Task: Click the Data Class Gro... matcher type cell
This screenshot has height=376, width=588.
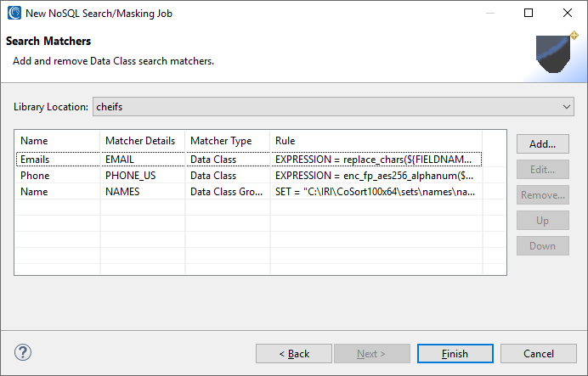Action: click(x=227, y=191)
